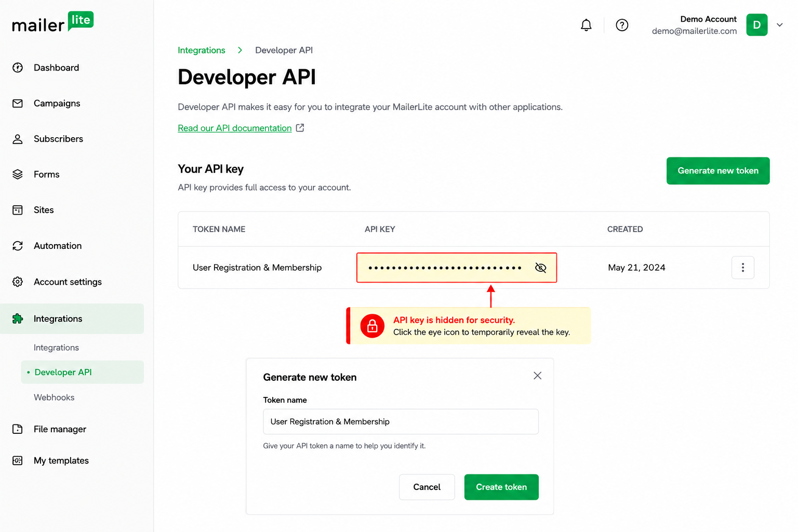Open three-dot menu for token row

[743, 268]
